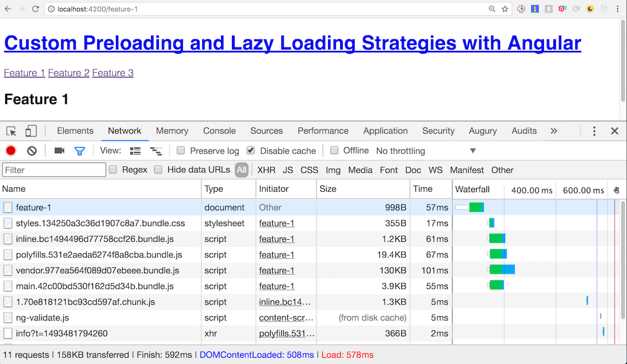
Task: Open inline.bc14 initiator link of chunk.js
Action: pyautogui.click(x=285, y=302)
